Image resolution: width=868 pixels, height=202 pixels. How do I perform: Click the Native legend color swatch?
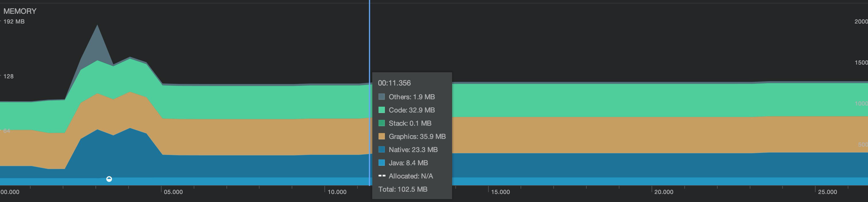click(381, 149)
